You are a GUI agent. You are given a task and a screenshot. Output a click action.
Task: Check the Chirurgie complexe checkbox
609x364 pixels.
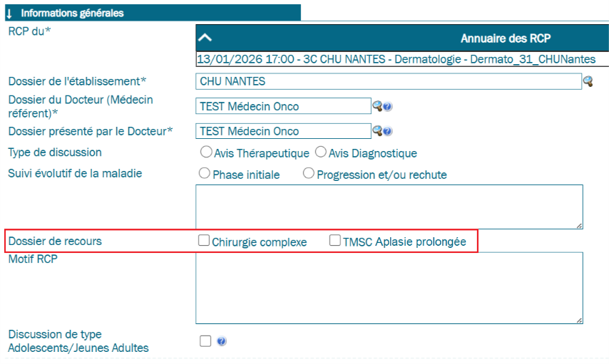204,241
